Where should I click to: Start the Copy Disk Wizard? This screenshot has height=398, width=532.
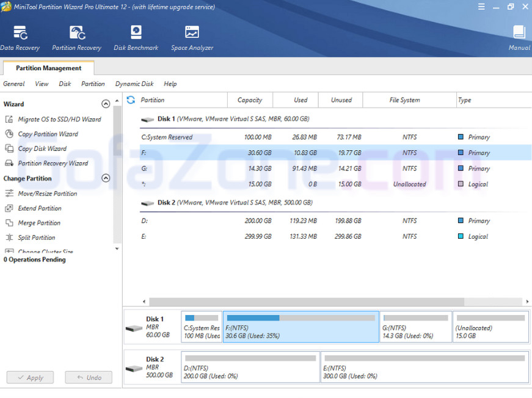click(x=42, y=149)
